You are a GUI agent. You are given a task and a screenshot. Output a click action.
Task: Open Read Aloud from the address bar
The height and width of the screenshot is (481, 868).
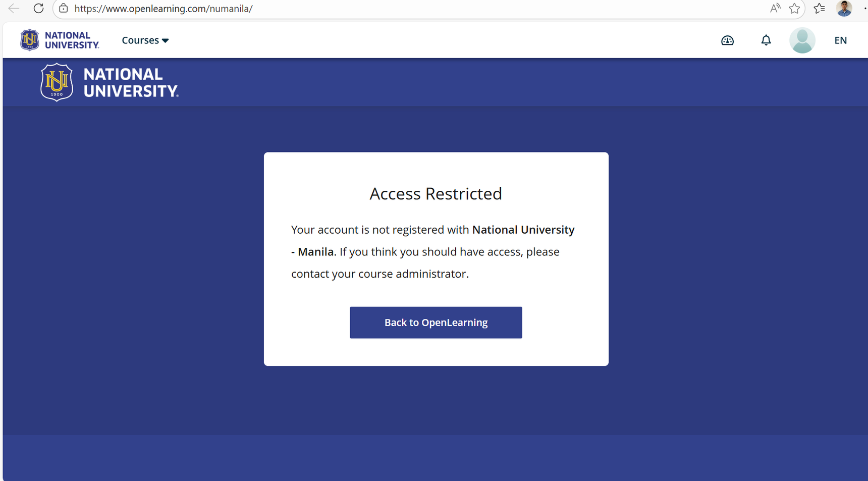[x=775, y=9]
